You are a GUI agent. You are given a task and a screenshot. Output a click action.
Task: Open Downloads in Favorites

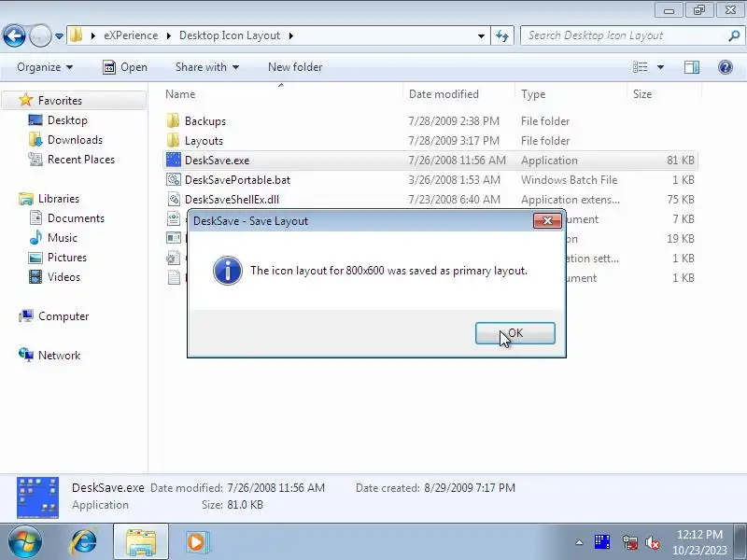(75, 139)
